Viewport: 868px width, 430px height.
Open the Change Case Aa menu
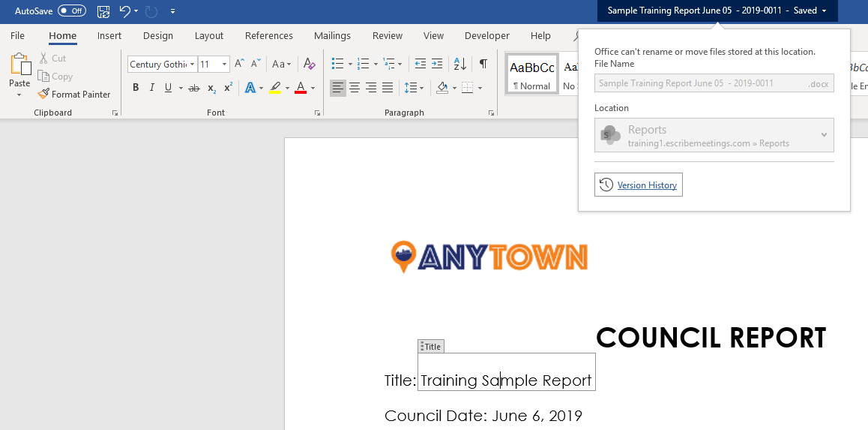pyautogui.click(x=281, y=65)
